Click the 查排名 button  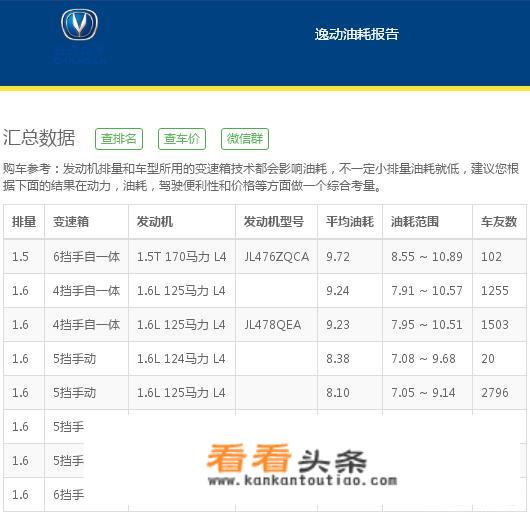coord(119,139)
